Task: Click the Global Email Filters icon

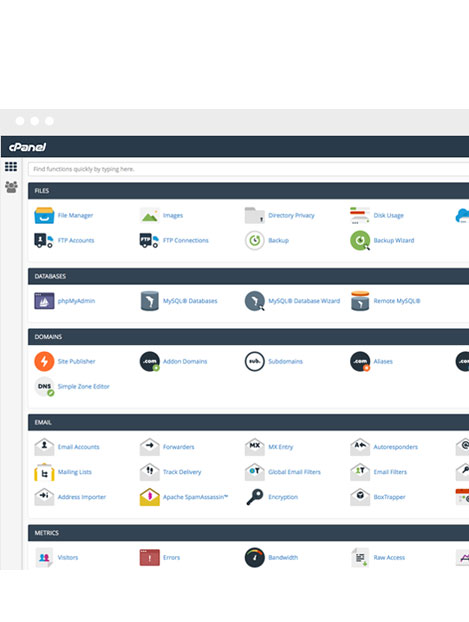Action: pyautogui.click(x=255, y=472)
